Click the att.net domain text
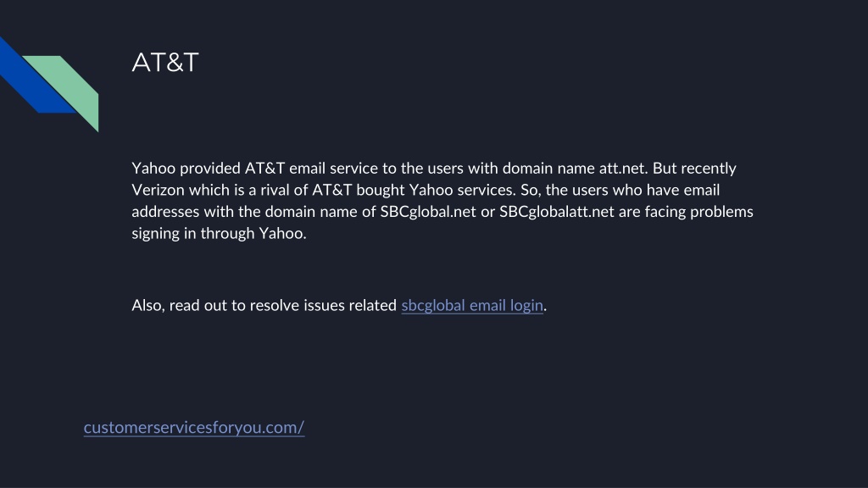This screenshot has height=488, width=868. (x=623, y=169)
